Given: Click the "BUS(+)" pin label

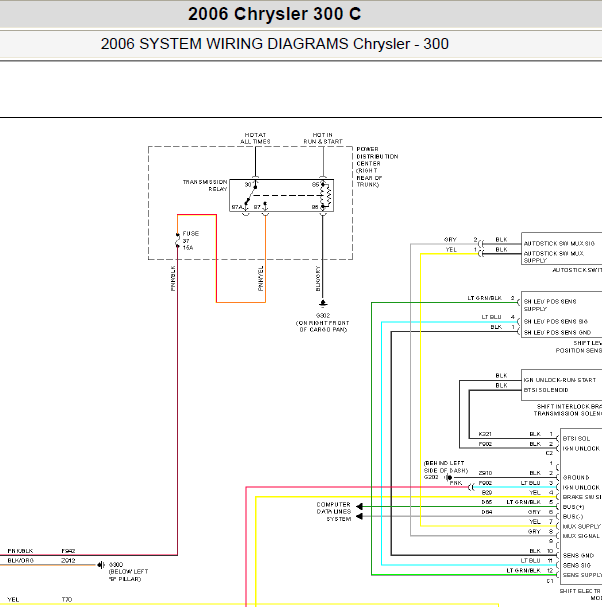Looking at the screenshot, I should pyautogui.click(x=573, y=507).
